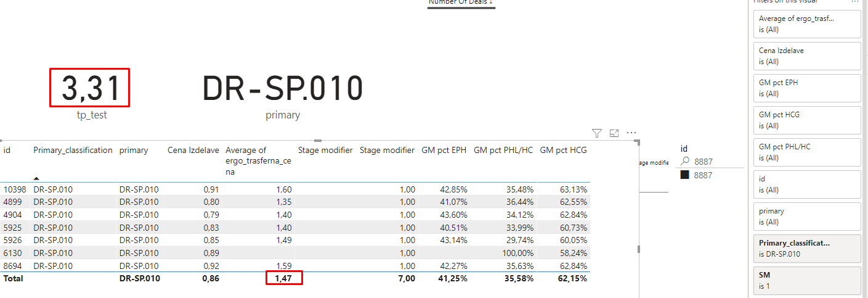
Task: Expand the SM is 1 filter card
Action: (x=807, y=280)
